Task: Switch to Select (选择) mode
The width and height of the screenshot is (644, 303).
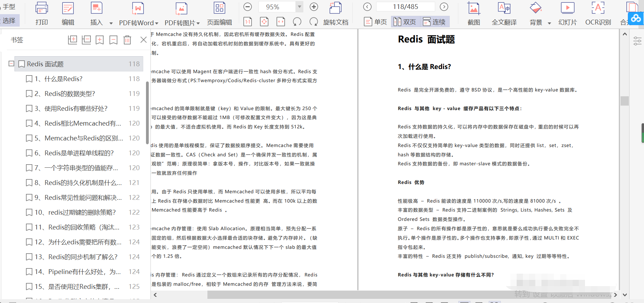Action: (9, 21)
